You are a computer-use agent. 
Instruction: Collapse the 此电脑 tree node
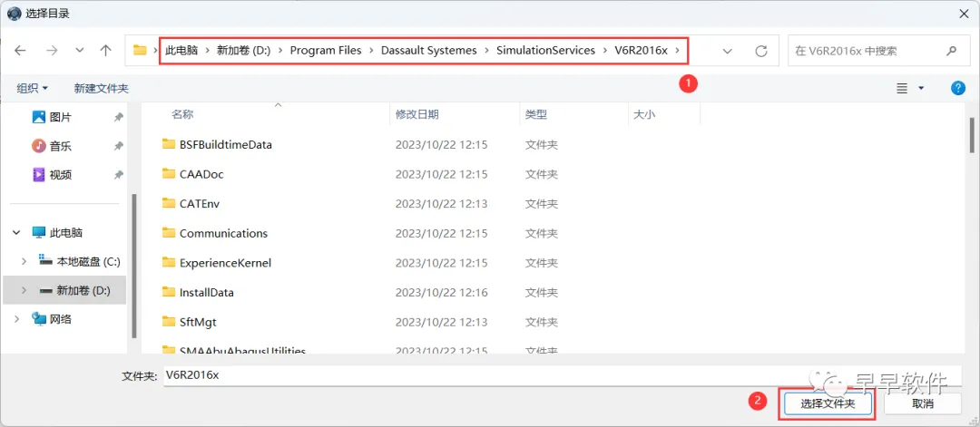click(x=17, y=233)
